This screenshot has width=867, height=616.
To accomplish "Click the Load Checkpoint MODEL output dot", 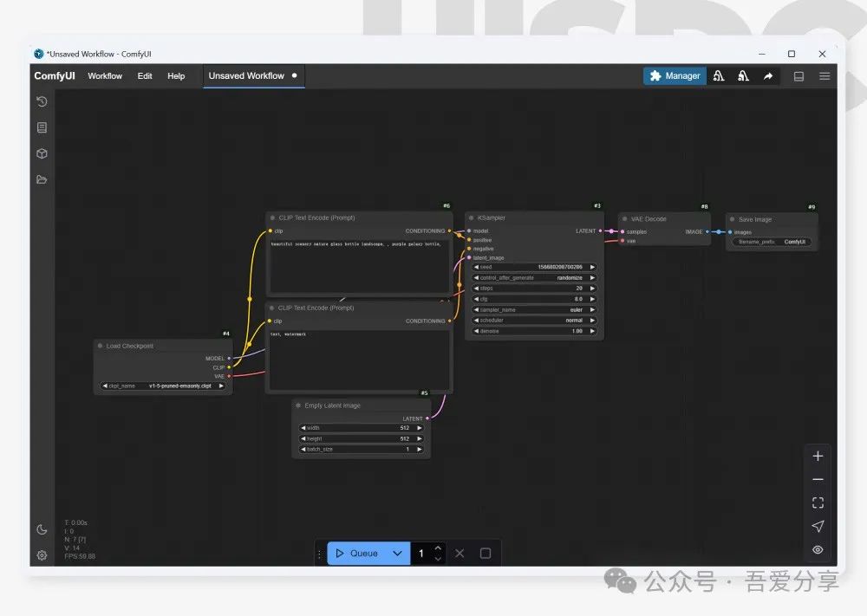I will click(x=229, y=358).
